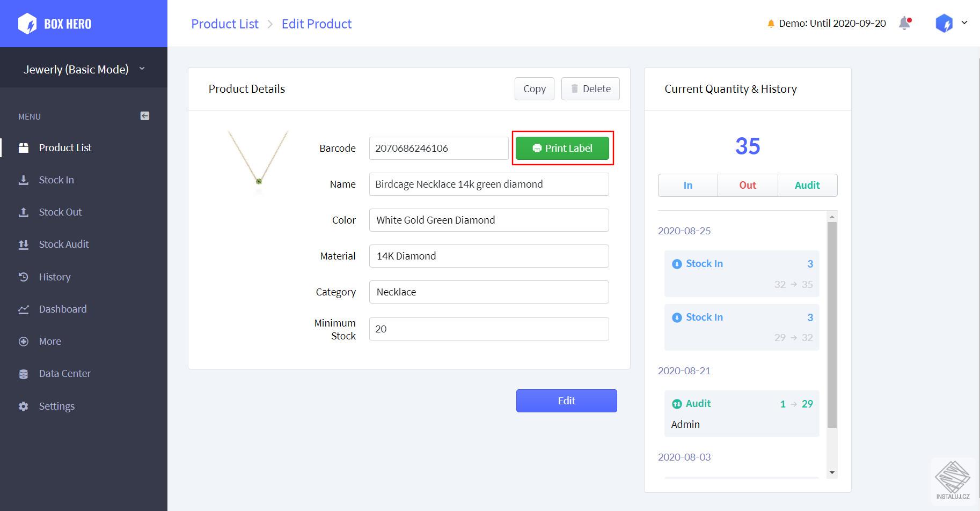
Task: Click the Dashboard chart icon
Action: [24, 309]
